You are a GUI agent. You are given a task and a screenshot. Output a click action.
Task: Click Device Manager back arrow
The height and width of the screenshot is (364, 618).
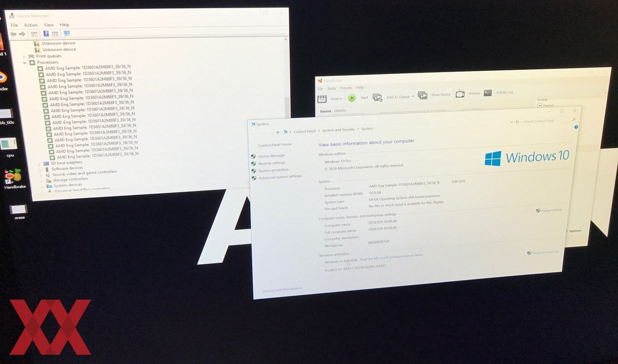click(13, 34)
